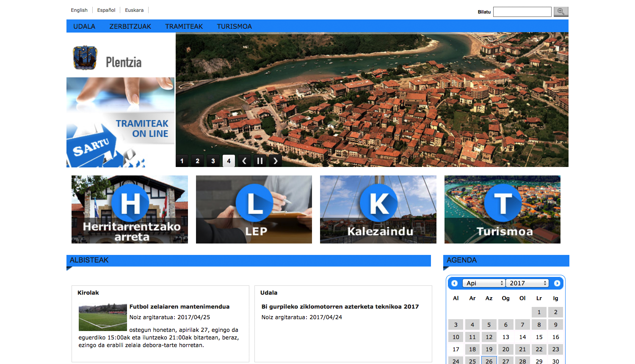
Task: Switch language to Euskara
Action: [134, 10]
